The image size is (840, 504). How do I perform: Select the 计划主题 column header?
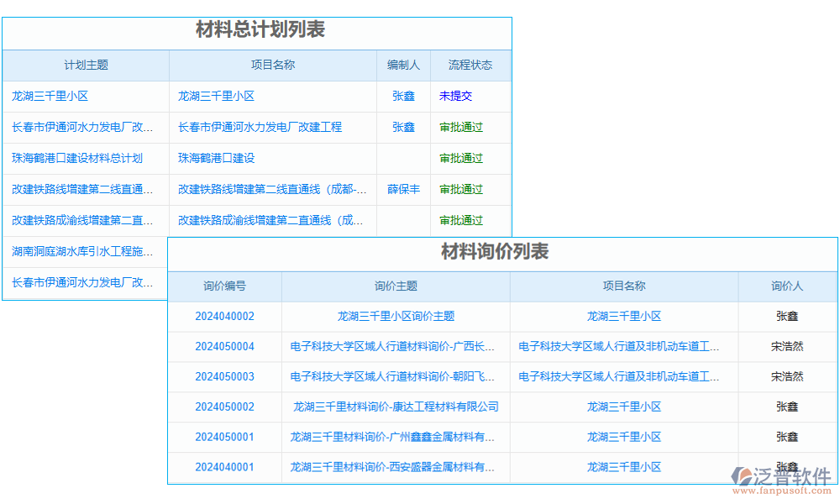point(86,65)
